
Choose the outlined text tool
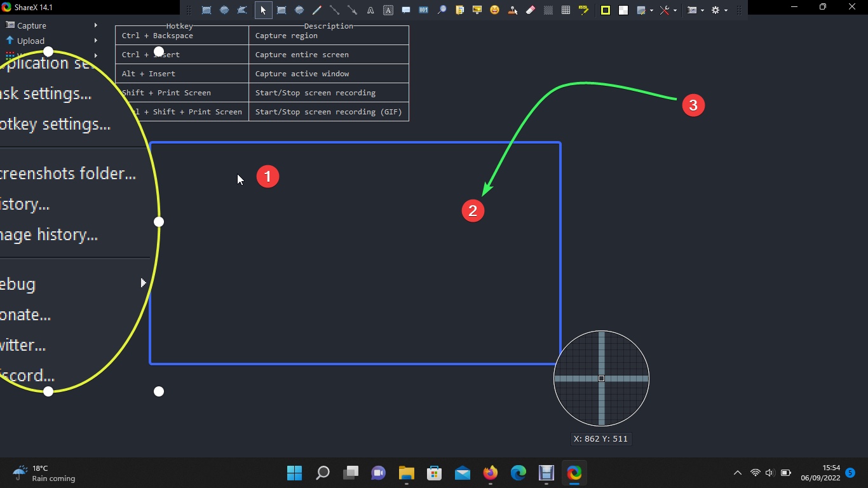[370, 10]
